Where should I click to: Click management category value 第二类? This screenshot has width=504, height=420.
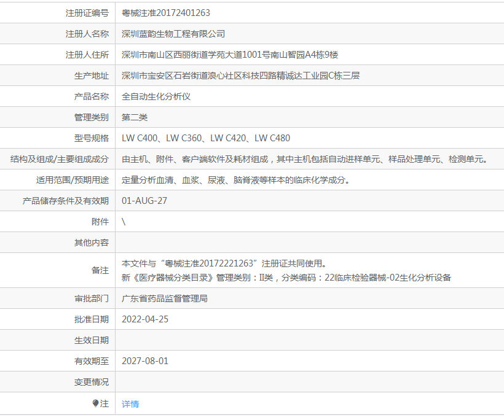coord(135,117)
